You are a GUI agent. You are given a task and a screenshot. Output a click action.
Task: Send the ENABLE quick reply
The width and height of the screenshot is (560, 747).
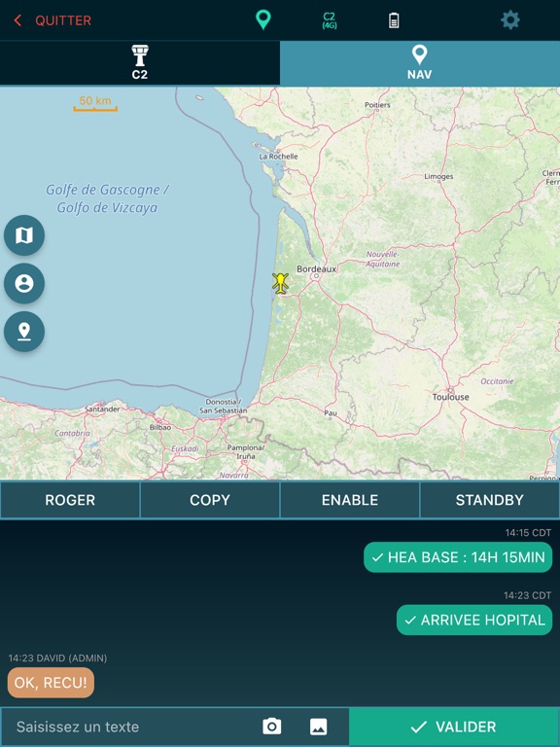coord(350,500)
